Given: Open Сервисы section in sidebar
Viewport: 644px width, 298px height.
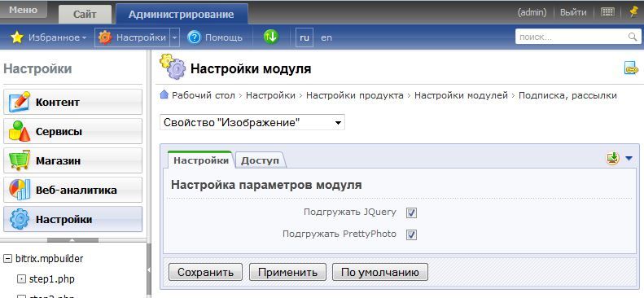Looking at the screenshot, I should (72, 131).
